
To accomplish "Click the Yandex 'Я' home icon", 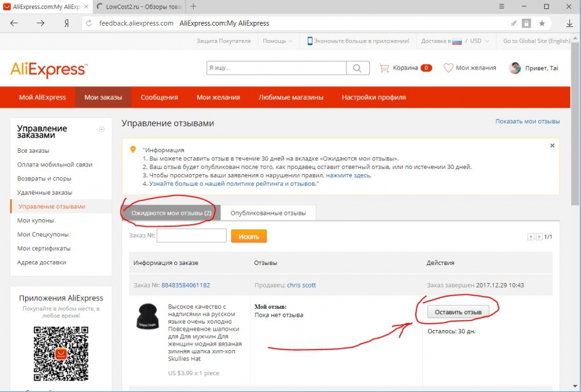I will click(x=66, y=23).
